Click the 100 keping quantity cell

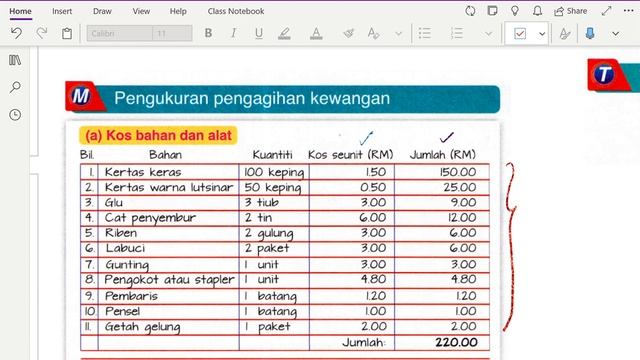(x=274, y=172)
